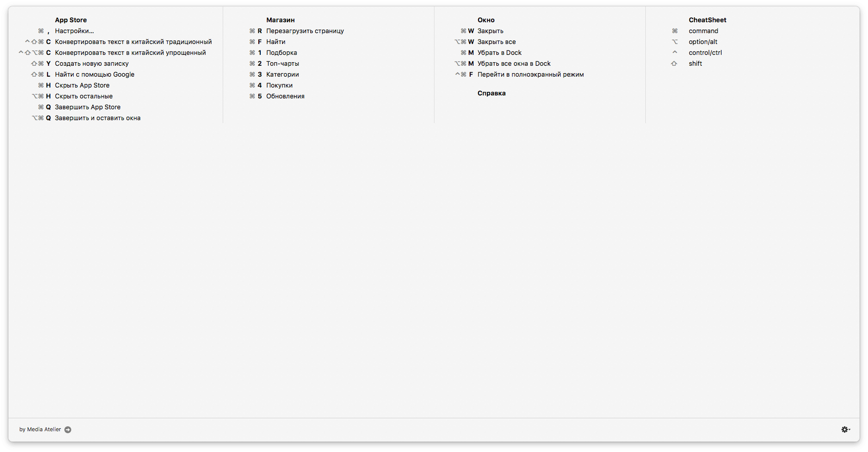The height and width of the screenshot is (452, 868).
Task: Click 'Закрыть' under Окно
Action: 490,31
